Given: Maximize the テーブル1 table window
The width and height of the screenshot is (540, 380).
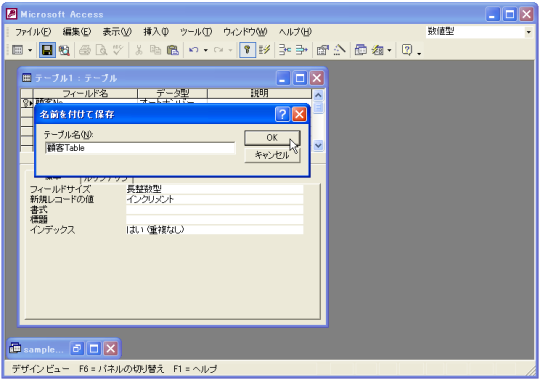Looking at the screenshot, I should coord(300,78).
